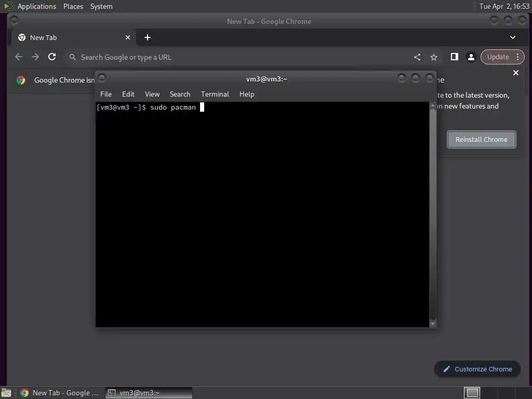Screen dimensions: 532x399
Task: Open the terminal File menu
Action: click(x=106, y=94)
